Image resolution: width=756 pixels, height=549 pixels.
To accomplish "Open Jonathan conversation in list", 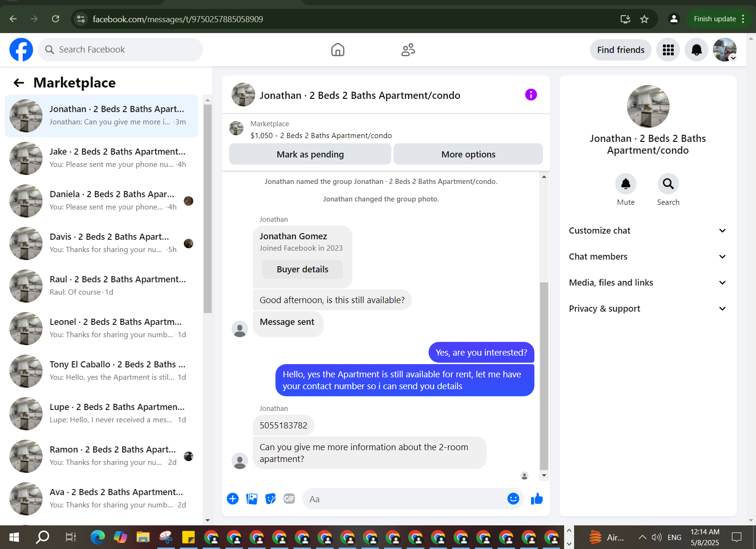I will coord(102,116).
